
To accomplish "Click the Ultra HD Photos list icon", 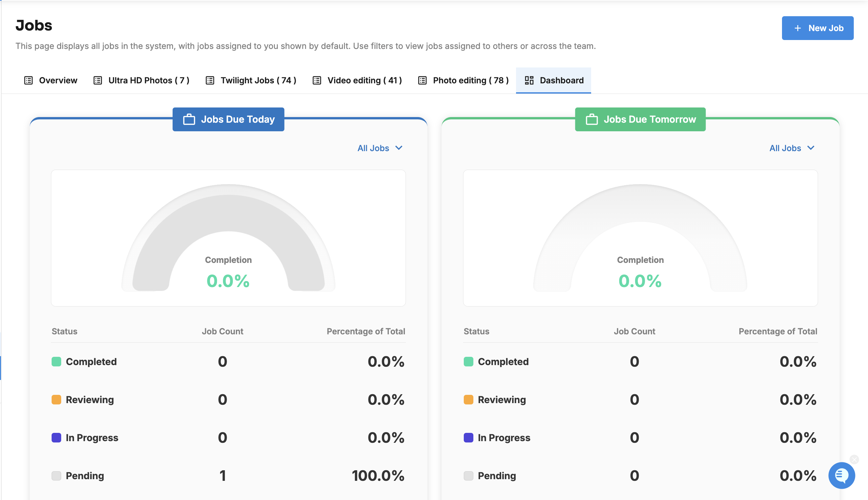I will pos(98,80).
